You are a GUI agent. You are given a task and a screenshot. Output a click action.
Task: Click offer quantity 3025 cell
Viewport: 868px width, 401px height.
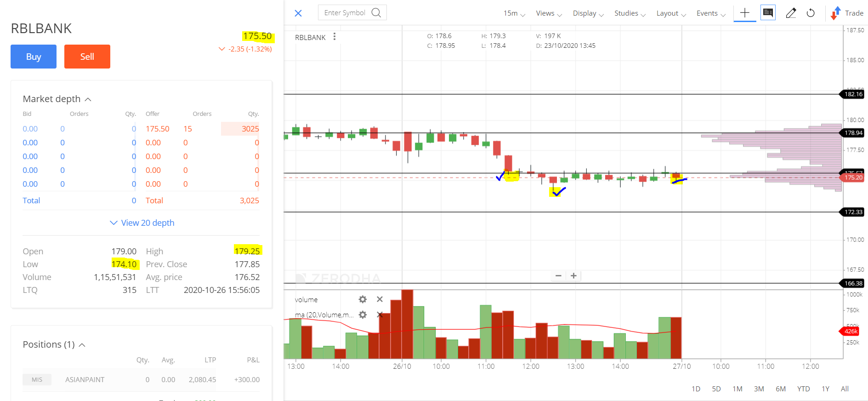[240, 129]
